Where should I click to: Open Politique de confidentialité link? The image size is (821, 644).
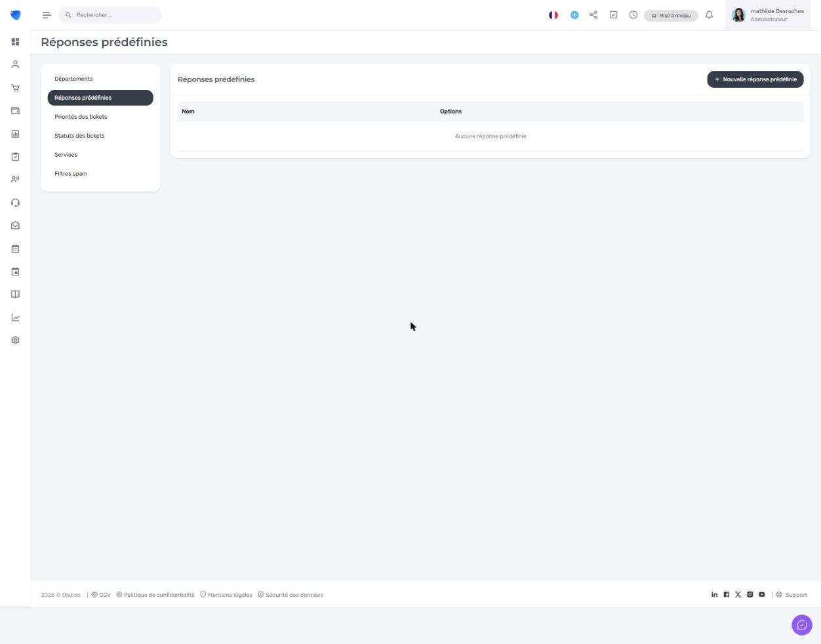pyautogui.click(x=155, y=595)
